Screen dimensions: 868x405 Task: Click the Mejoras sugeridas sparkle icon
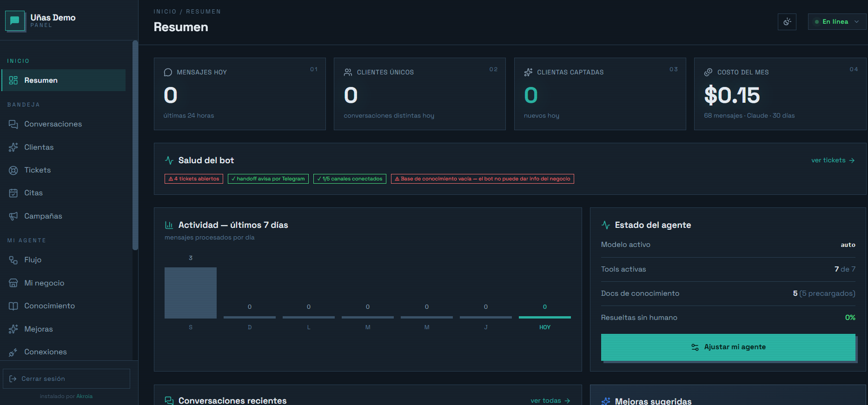tap(606, 401)
